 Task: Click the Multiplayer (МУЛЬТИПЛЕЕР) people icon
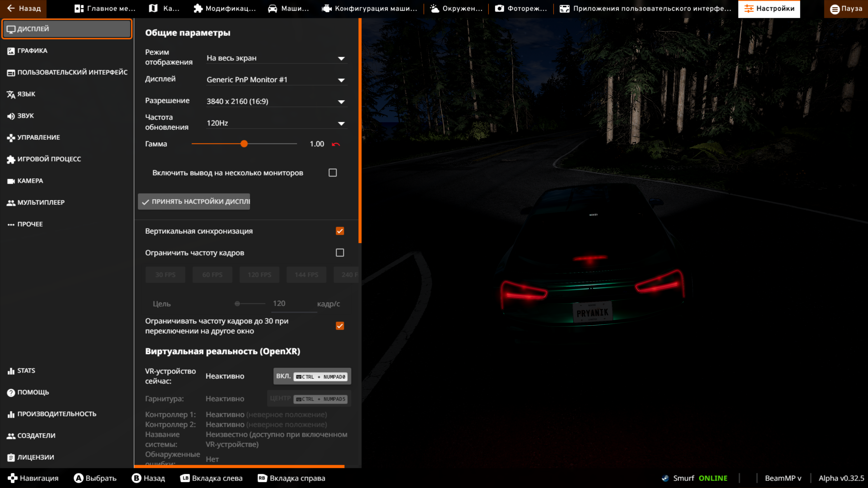point(11,203)
